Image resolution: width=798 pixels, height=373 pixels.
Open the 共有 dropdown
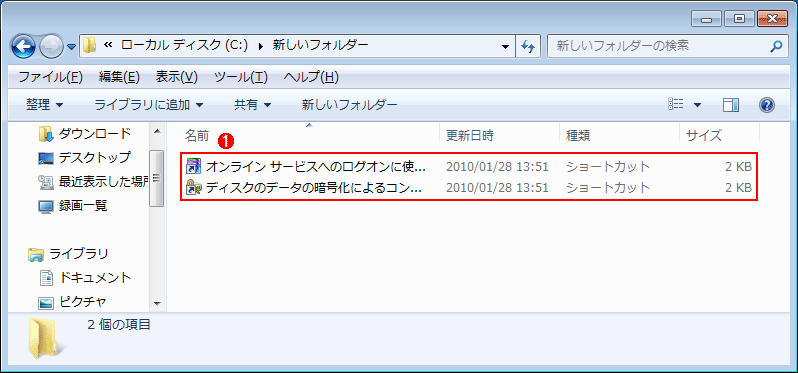point(252,105)
